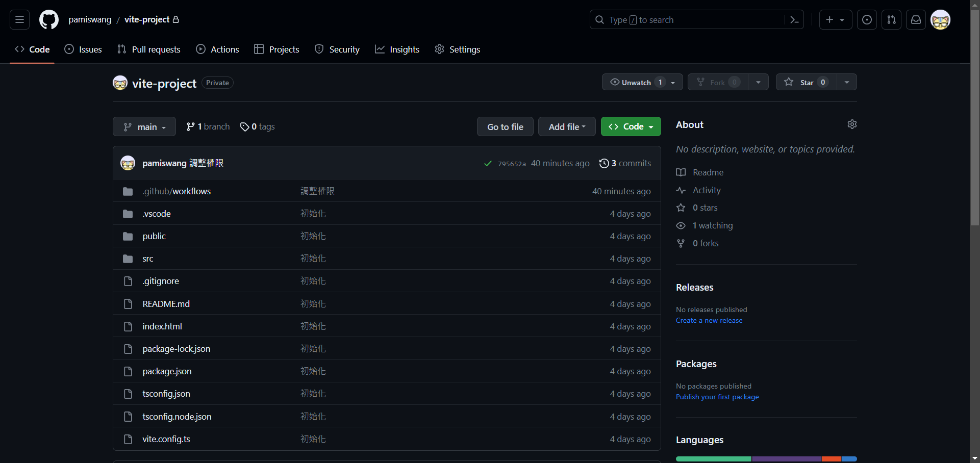The height and width of the screenshot is (463, 980).
Task: Click the commits history clock icon
Action: (x=604, y=163)
